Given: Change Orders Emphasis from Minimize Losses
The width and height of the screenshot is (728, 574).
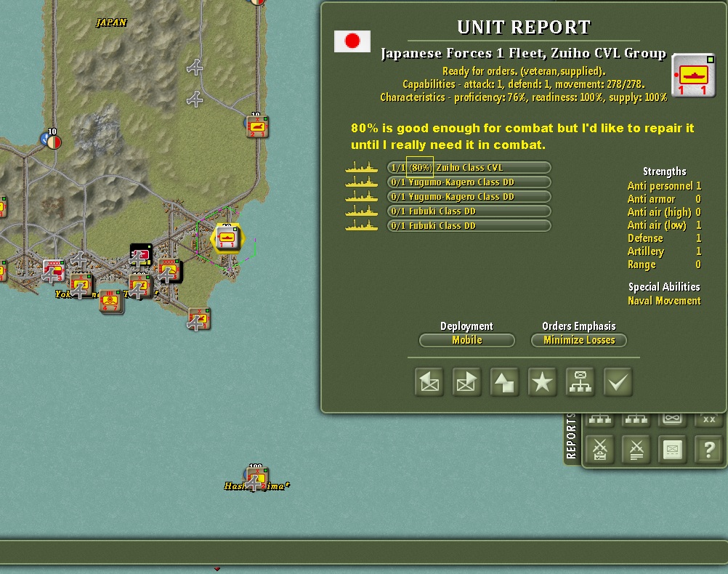Looking at the screenshot, I should pyautogui.click(x=579, y=340).
